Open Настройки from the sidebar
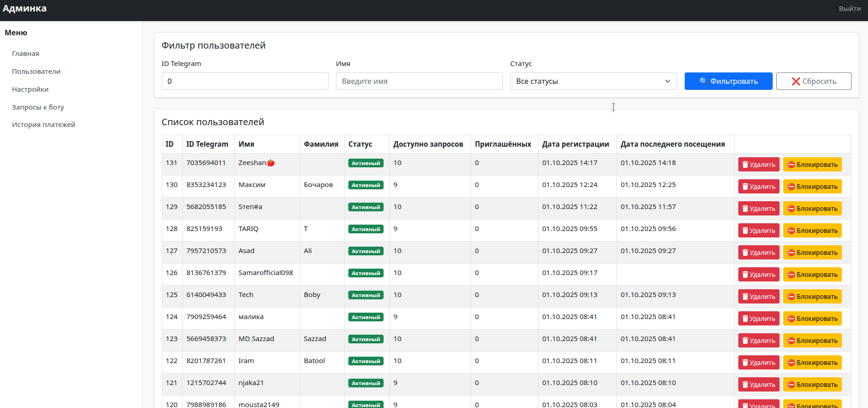The image size is (868, 408). tap(30, 89)
